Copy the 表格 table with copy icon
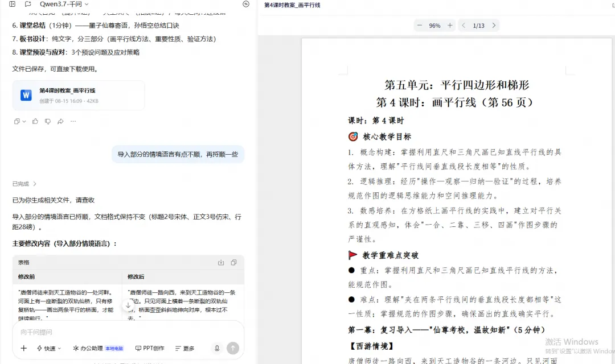Viewport: 615px width, 364px height. [x=234, y=263]
